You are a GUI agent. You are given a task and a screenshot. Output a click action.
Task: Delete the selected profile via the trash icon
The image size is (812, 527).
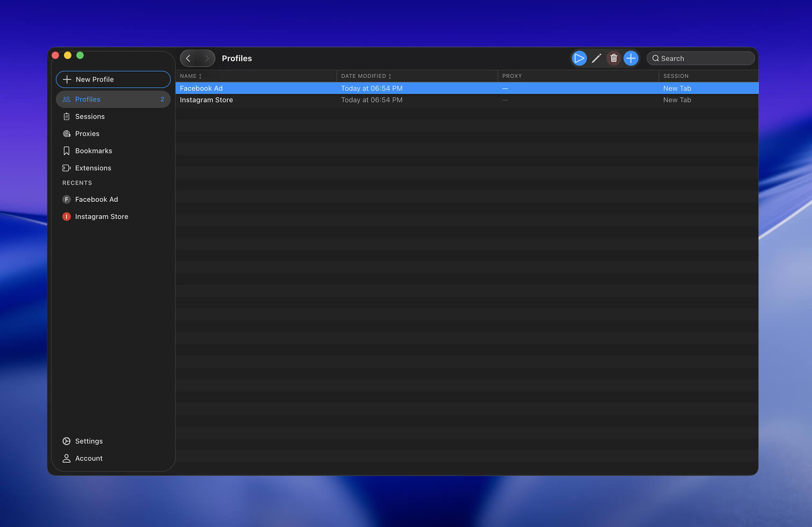pyautogui.click(x=613, y=58)
